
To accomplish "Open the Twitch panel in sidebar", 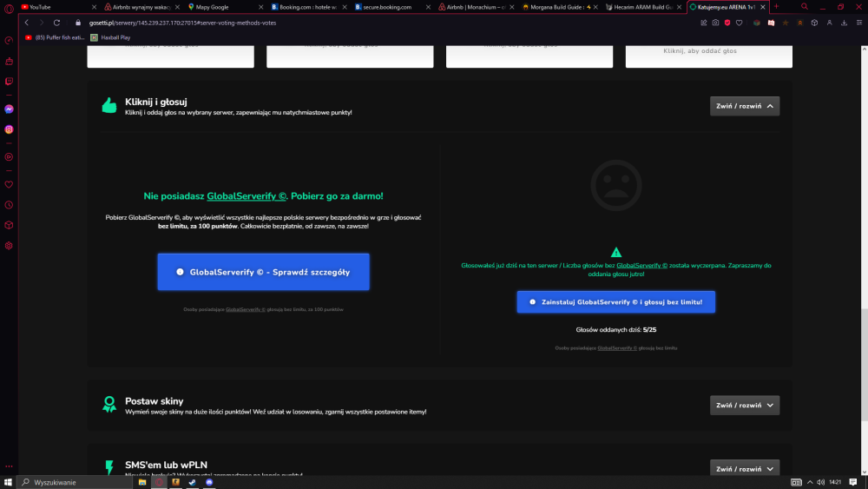I will pyautogui.click(x=9, y=82).
